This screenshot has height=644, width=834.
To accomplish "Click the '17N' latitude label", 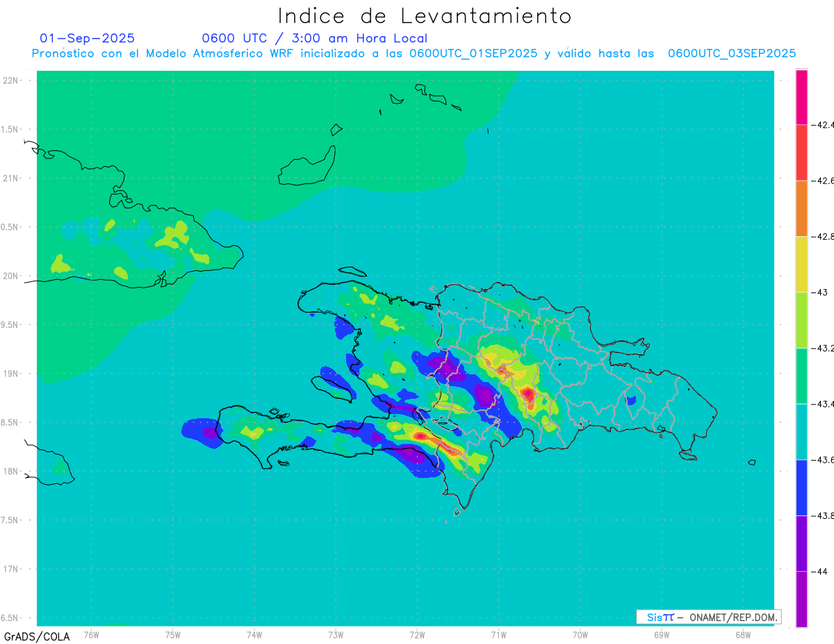I will tap(11, 569).
